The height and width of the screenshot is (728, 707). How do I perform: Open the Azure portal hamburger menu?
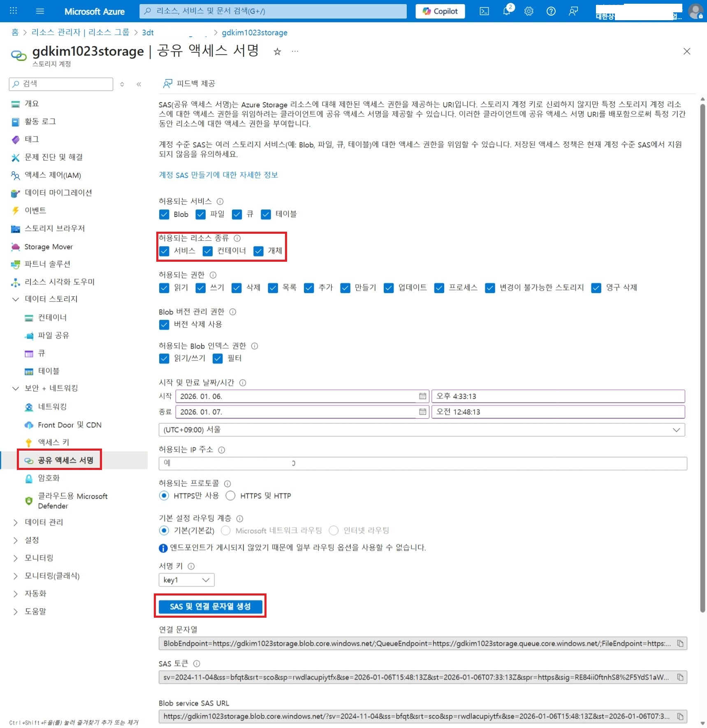click(x=40, y=11)
